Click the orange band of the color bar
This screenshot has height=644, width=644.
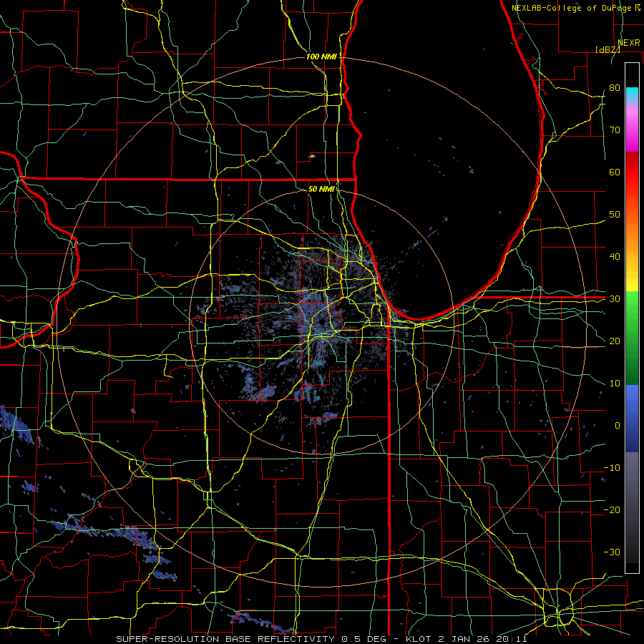point(632,234)
